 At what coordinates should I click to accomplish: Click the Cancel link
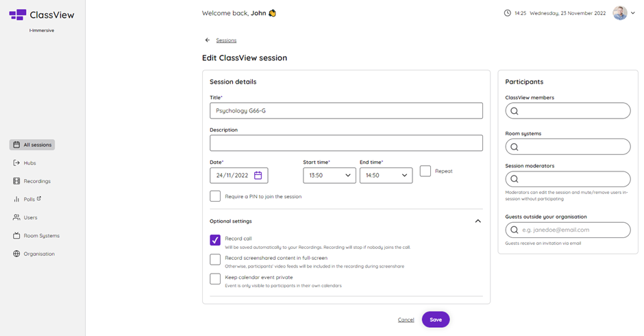(x=406, y=320)
